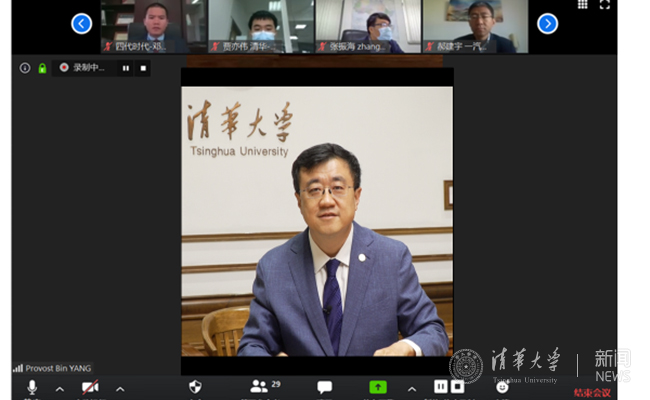
Task: Mute the microphone in the bottom toolbar
Action: click(32, 387)
